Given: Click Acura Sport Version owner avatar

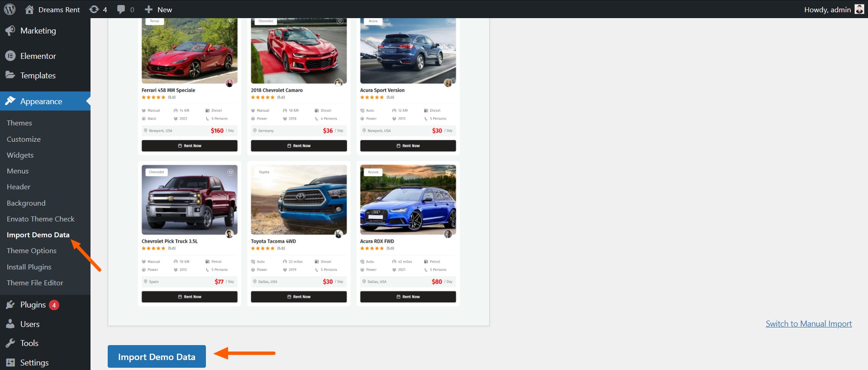Looking at the screenshot, I should click(448, 83).
